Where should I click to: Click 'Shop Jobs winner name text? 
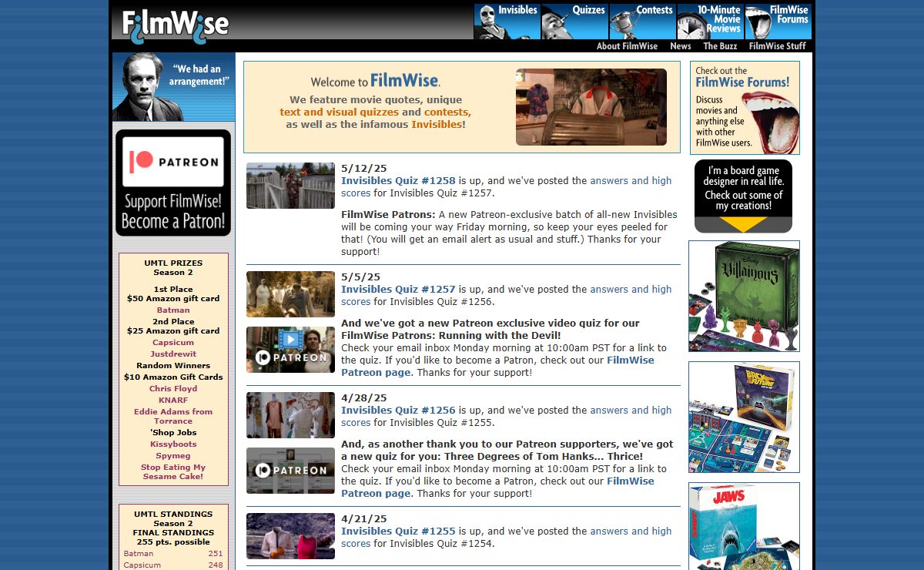click(173, 432)
